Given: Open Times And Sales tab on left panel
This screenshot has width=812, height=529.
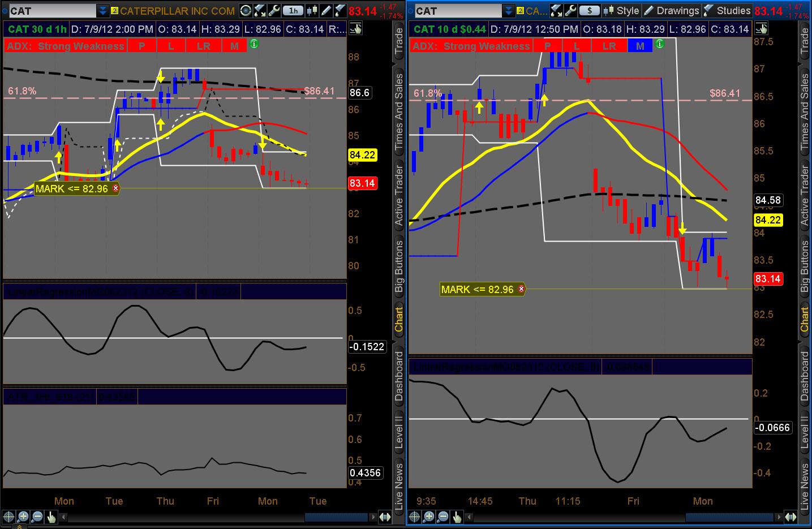Looking at the screenshot, I should tap(399, 112).
